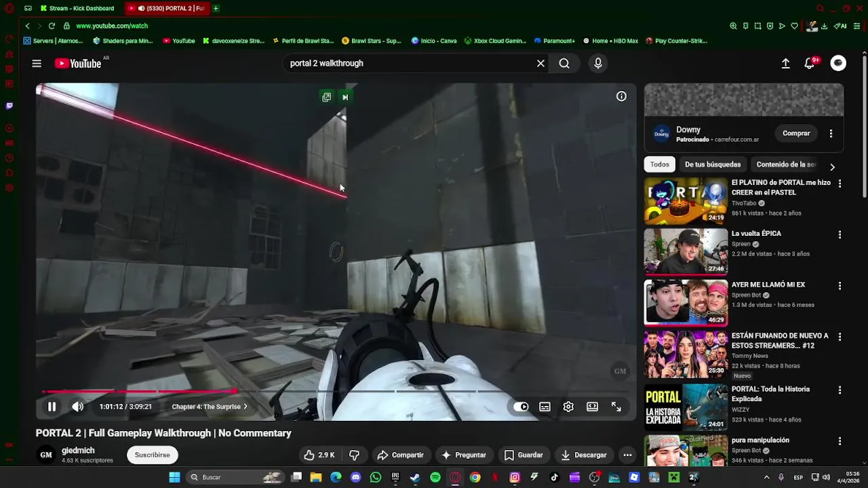868x488 pixels.
Task: Click the YouTube logo home link
Action: (x=78, y=63)
